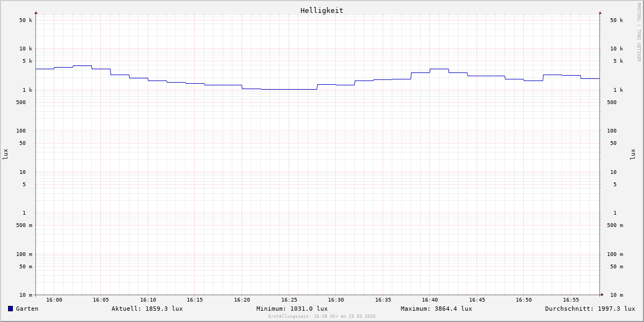Click the 16:25 time axis label
Image resolution: width=644 pixels, height=322 pixels.
(289, 300)
